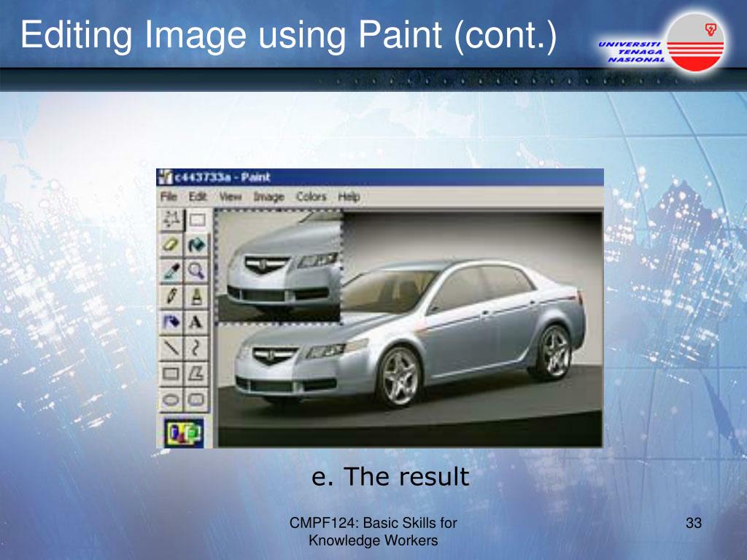
Task: Select the rectangular Select tool
Action: tap(197, 220)
